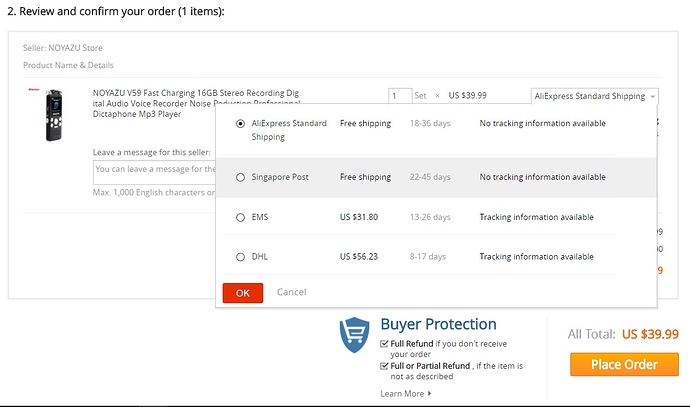Select AliExpress Standard Shipping radio option
690x407 pixels.
pyautogui.click(x=240, y=124)
